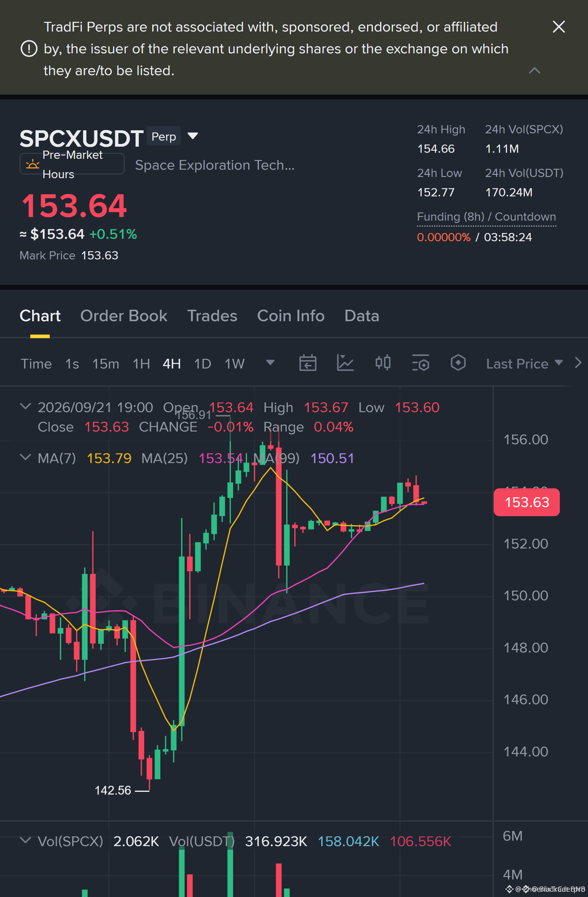
Task: Tap the info icon in disclaimer banner
Action: coord(29,48)
